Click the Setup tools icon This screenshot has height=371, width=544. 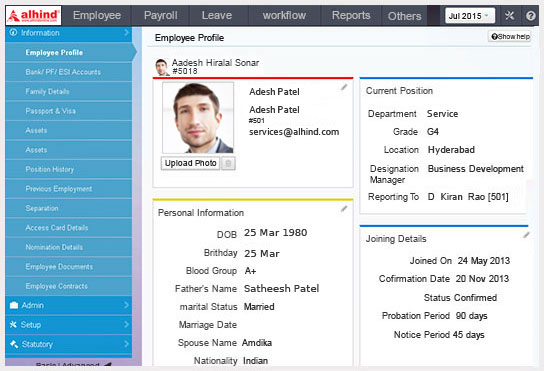[13, 324]
